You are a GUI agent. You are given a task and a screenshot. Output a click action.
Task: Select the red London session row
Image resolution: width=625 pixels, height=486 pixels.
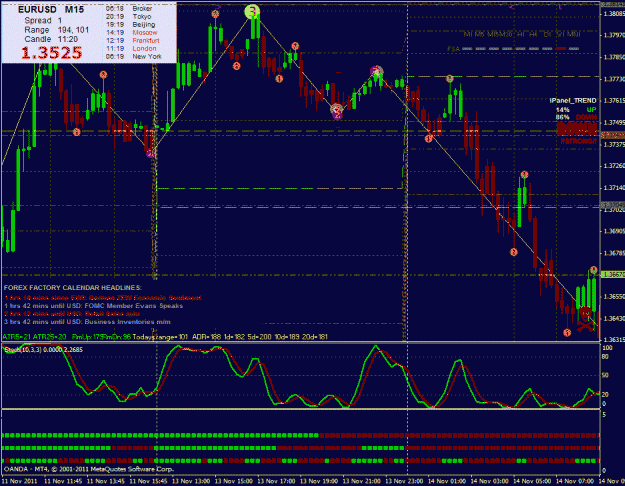coord(131,48)
